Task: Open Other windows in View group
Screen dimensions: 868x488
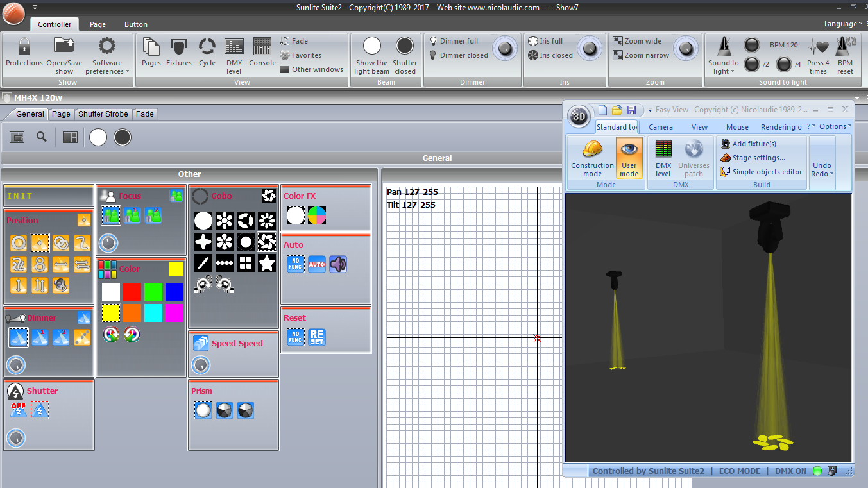Action: click(x=311, y=69)
